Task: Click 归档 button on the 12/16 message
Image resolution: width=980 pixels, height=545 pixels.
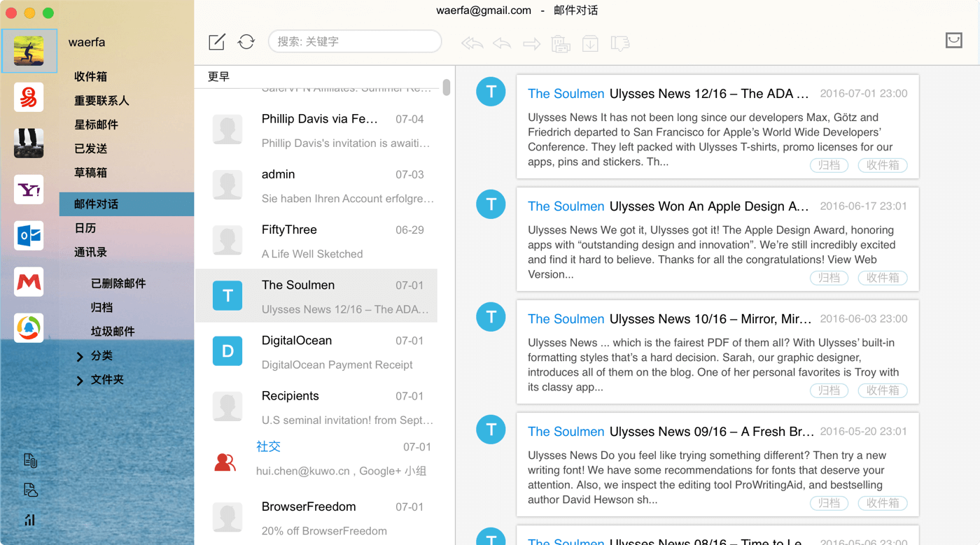Action: (829, 165)
